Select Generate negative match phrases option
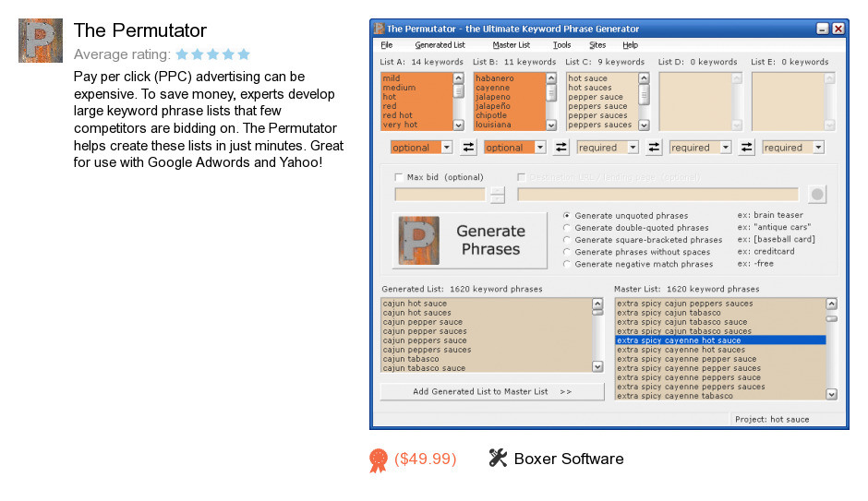868x501 pixels. [566, 264]
